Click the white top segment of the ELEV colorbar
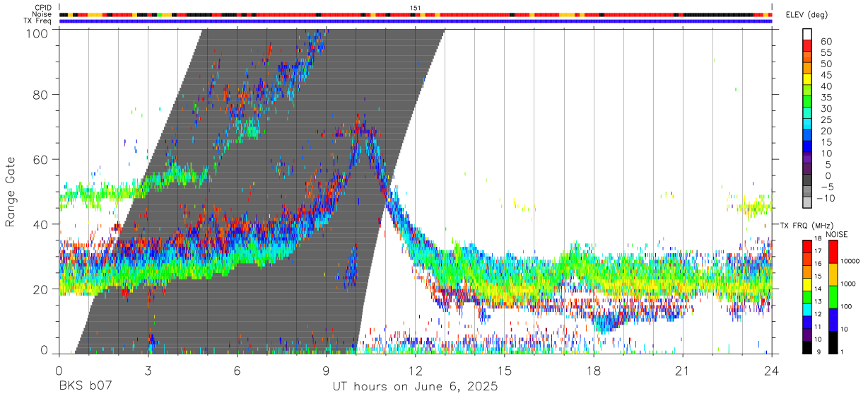This screenshot has width=868, height=401. (x=808, y=35)
